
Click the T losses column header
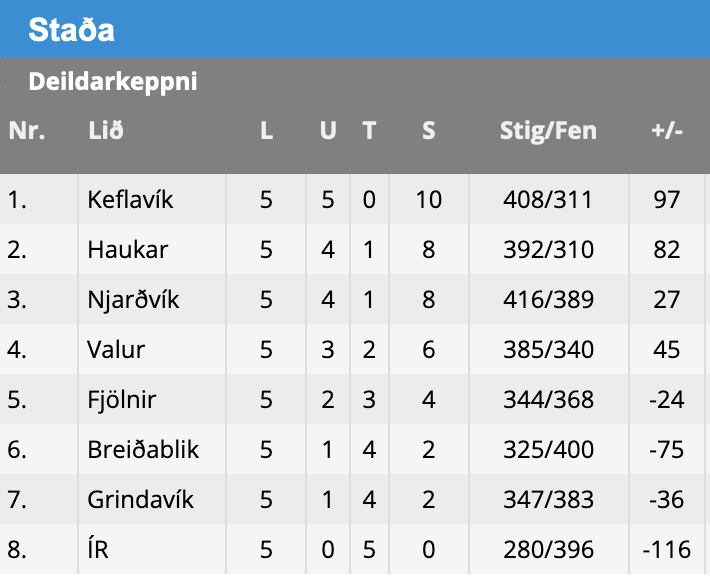(x=369, y=130)
